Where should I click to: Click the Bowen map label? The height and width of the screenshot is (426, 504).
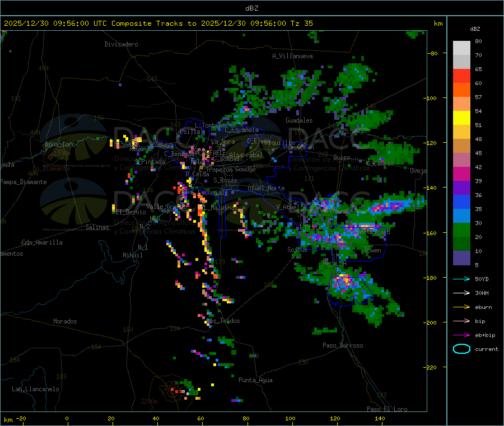click(x=373, y=250)
